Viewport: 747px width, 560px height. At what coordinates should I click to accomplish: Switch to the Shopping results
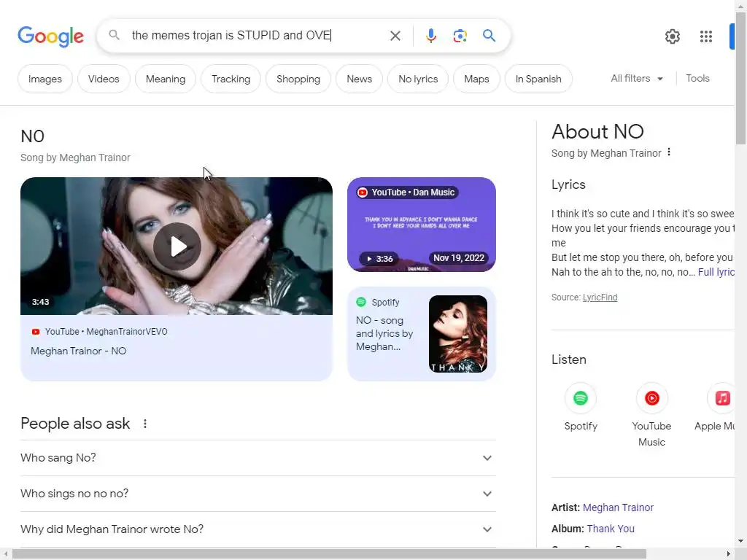tap(298, 79)
